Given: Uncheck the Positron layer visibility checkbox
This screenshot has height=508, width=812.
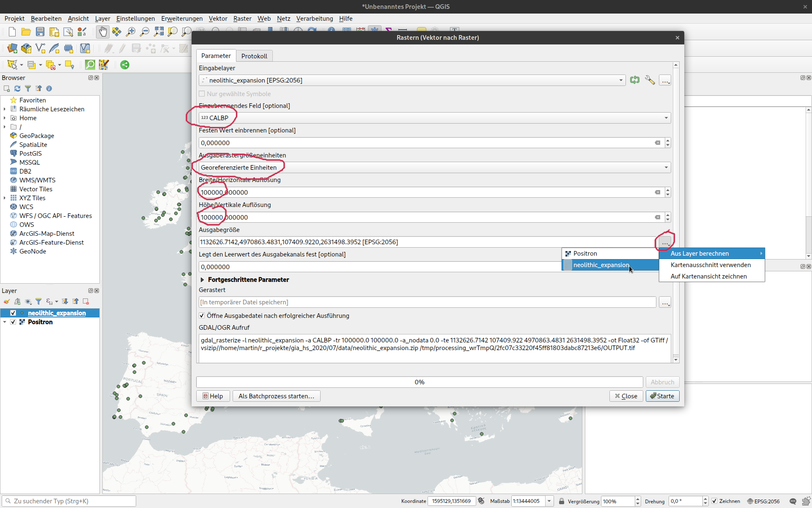Looking at the screenshot, I should point(13,322).
